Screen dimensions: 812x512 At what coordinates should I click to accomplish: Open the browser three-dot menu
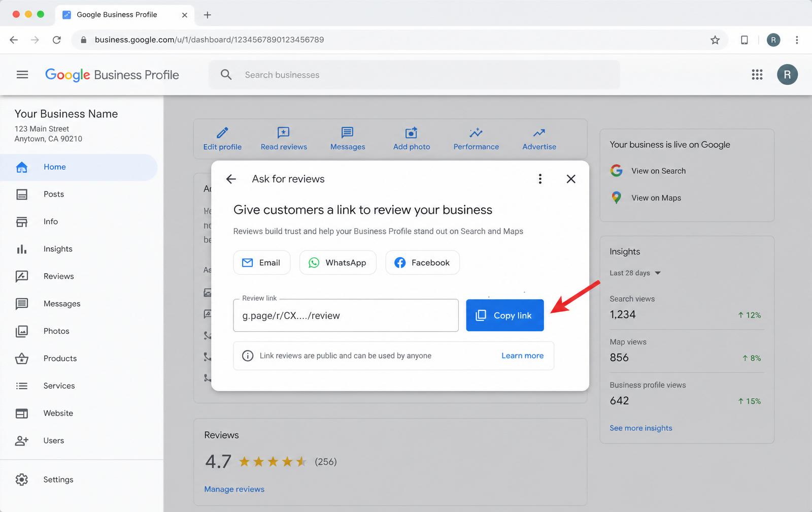[x=797, y=40]
